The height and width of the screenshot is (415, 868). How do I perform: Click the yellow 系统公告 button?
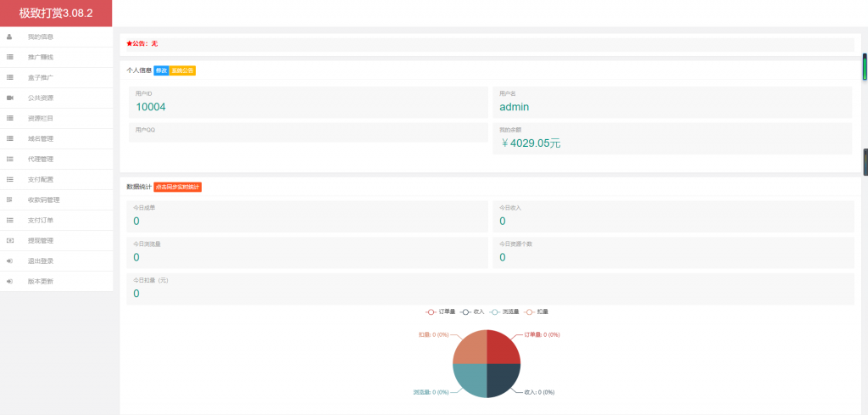[183, 71]
